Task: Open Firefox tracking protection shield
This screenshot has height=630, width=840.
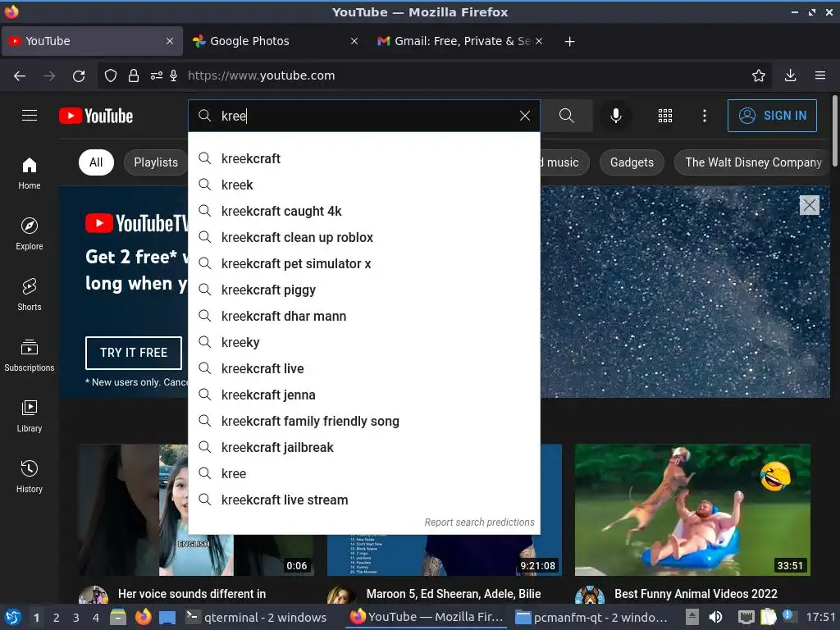Action: pos(111,76)
